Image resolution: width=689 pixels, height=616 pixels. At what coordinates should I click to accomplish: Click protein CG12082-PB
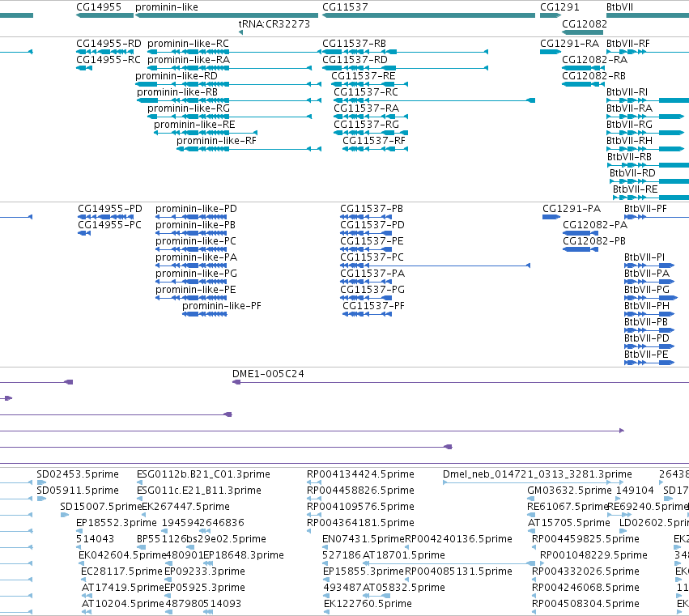(594, 242)
